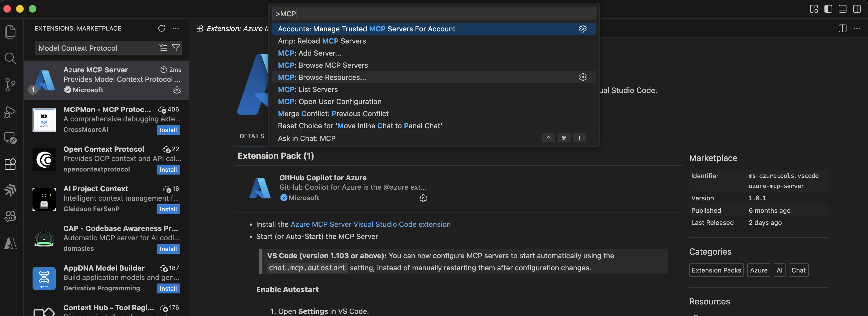The height and width of the screenshot is (316, 868).
Task: Open Run and Debug view
Action: click(x=10, y=111)
